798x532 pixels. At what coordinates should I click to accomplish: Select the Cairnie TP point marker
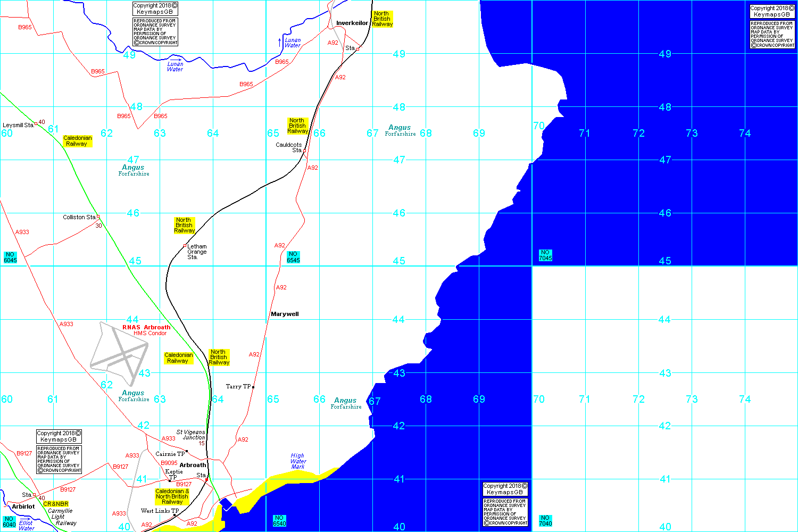click(x=187, y=452)
